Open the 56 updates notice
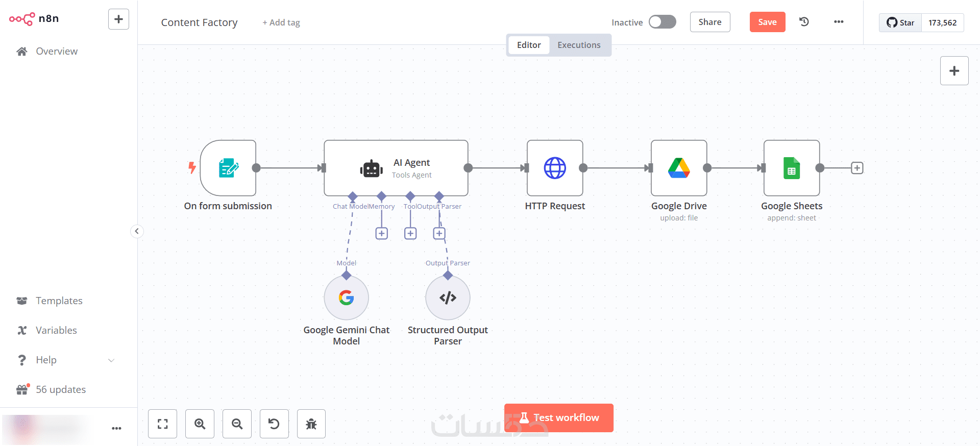 (x=60, y=389)
